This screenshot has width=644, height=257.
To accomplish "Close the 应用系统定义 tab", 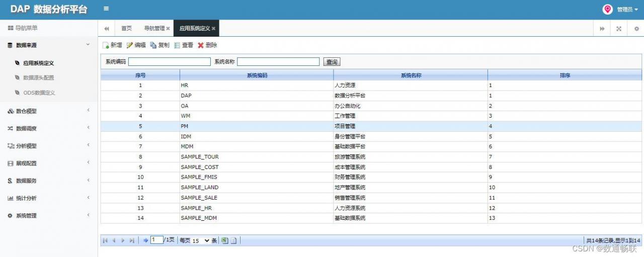I will coord(213,29).
